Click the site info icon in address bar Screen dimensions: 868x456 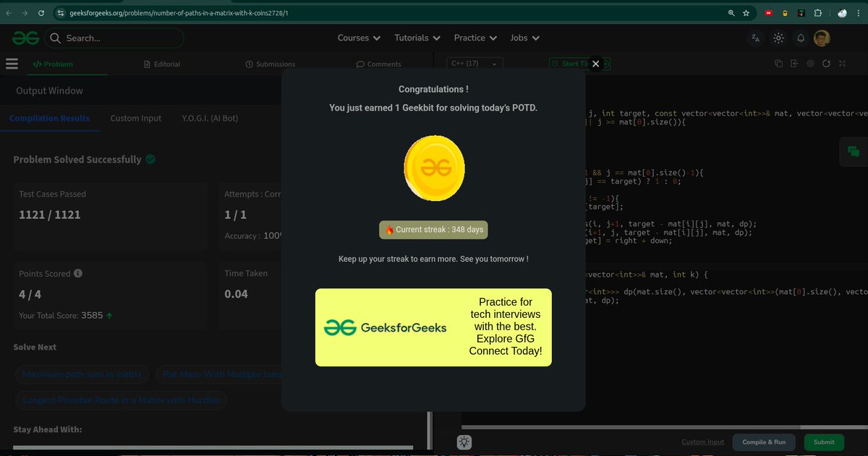coord(61,13)
